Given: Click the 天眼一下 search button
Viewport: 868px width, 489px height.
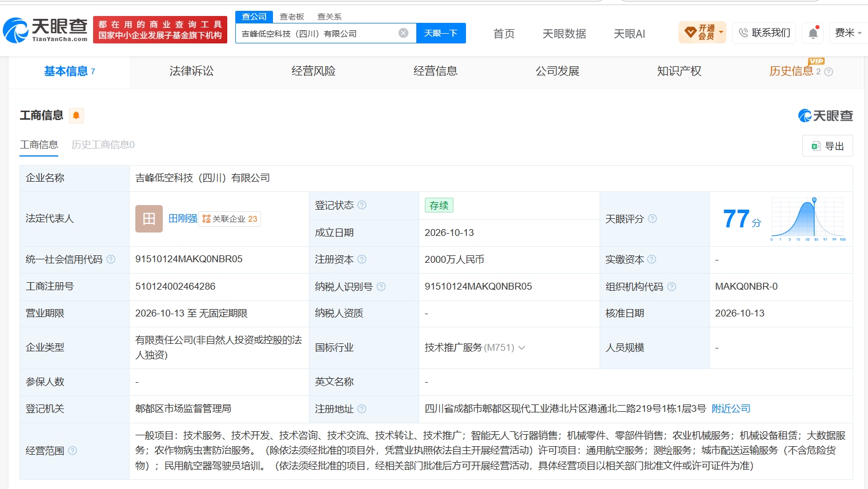Looking at the screenshot, I should pos(441,33).
